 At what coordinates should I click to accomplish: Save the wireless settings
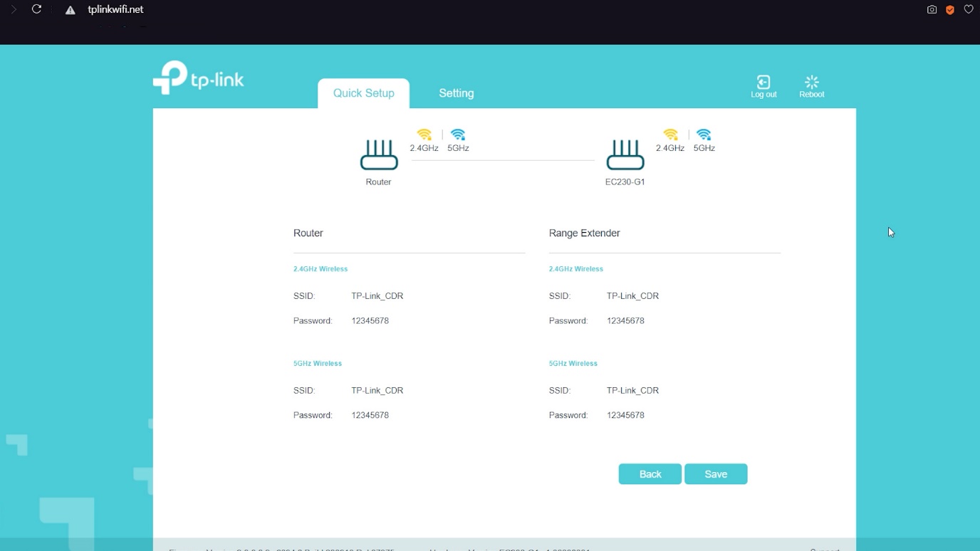[716, 474]
